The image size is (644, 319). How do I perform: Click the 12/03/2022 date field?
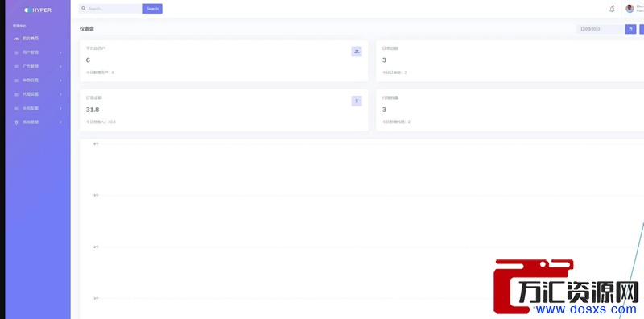[x=601, y=29]
